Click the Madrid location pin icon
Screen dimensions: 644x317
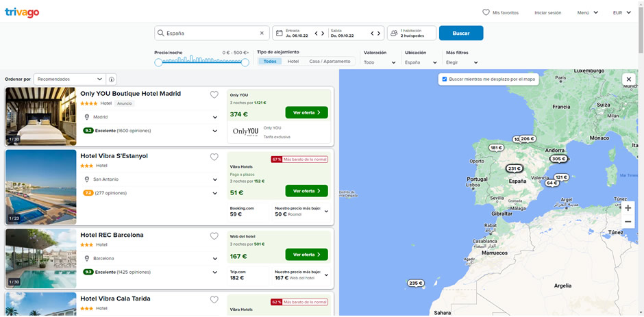click(86, 117)
